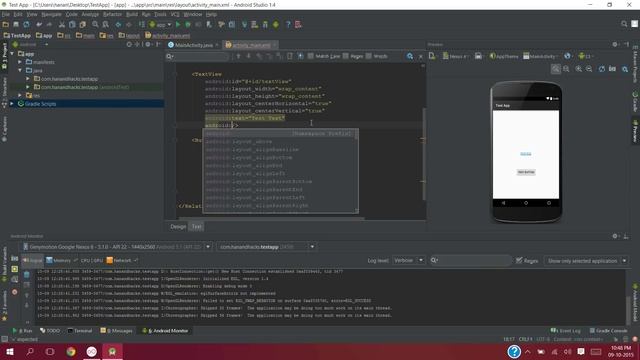Open the Build menu
The height and width of the screenshot is (360, 640).
click(132, 14)
